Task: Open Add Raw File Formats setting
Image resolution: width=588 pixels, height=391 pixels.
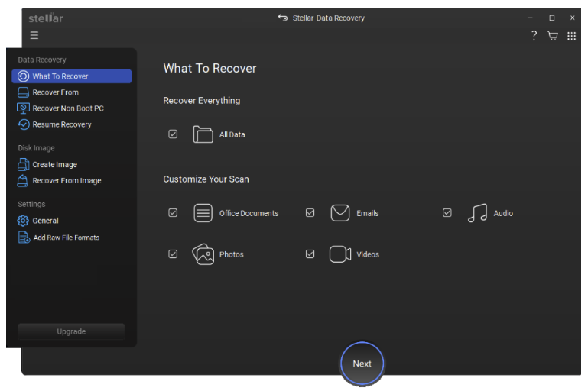Action: point(66,238)
